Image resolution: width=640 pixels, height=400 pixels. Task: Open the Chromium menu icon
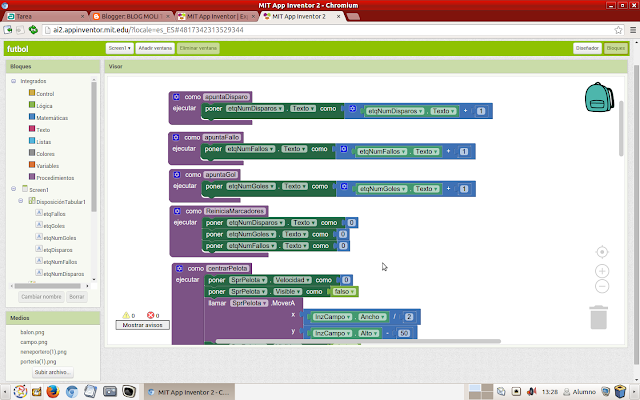pyautogui.click(x=633, y=30)
